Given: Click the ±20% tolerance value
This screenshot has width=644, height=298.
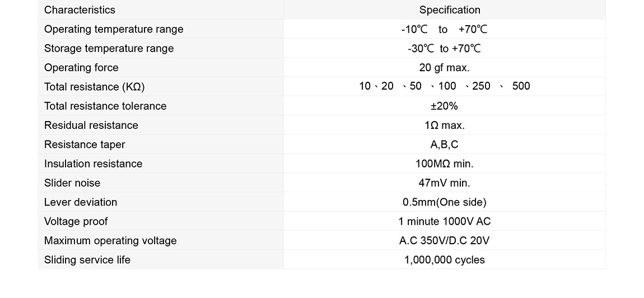Looking at the screenshot, I should click(x=444, y=106).
